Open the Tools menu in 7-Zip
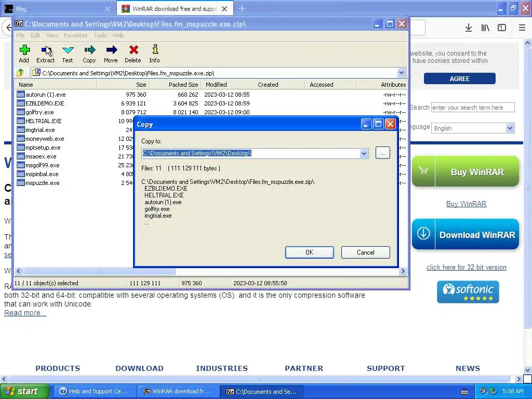This screenshot has height=399, width=532. (x=100, y=35)
